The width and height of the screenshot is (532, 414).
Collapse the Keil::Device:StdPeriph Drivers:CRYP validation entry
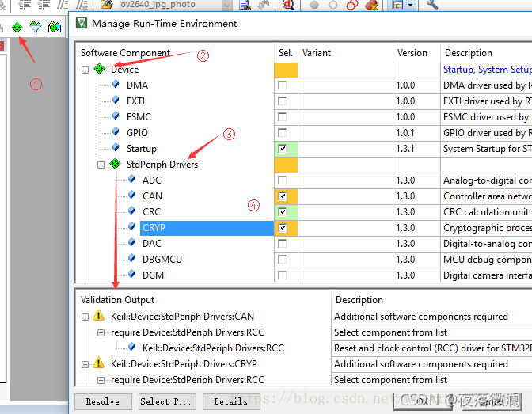point(85,364)
